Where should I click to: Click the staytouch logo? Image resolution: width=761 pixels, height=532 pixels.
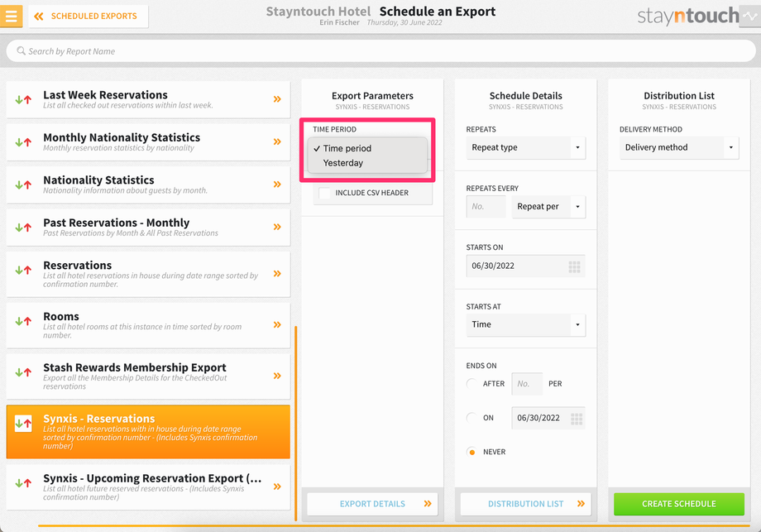[x=688, y=16]
